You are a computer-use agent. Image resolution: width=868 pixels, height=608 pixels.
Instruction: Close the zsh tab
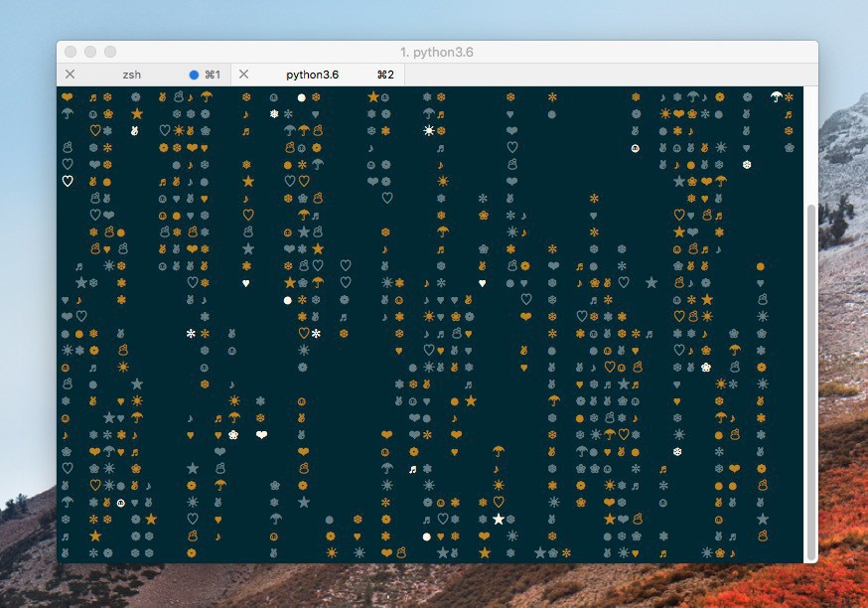[71, 75]
